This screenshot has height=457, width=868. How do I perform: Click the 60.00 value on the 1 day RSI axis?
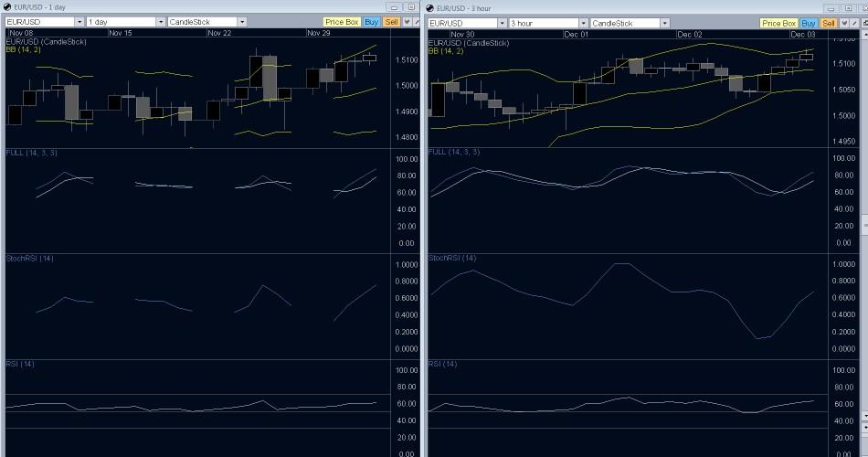406,403
